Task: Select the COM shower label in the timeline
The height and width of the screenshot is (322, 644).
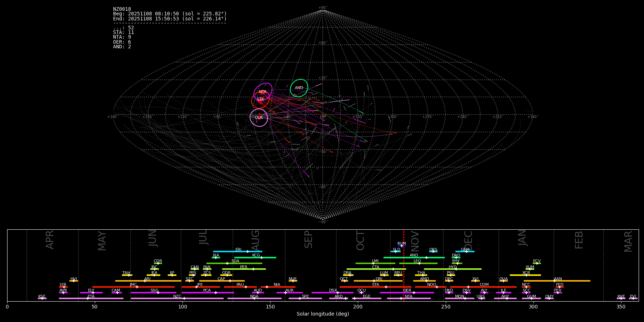Action: [484, 285]
